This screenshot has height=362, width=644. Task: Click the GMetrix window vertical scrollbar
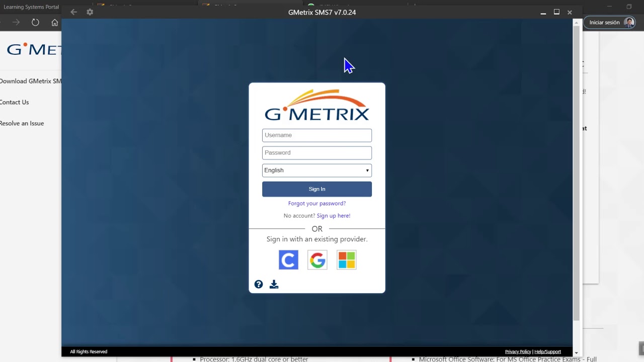click(576, 173)
